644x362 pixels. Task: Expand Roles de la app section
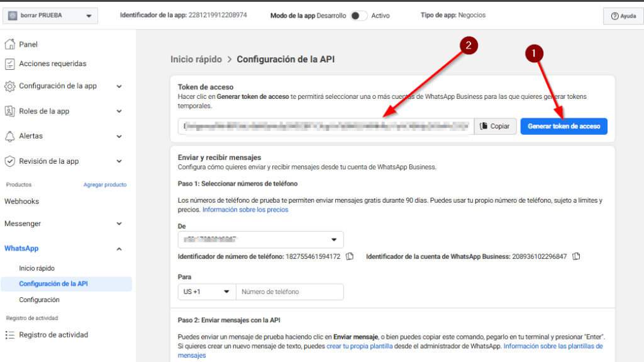[x=119, y=111]
